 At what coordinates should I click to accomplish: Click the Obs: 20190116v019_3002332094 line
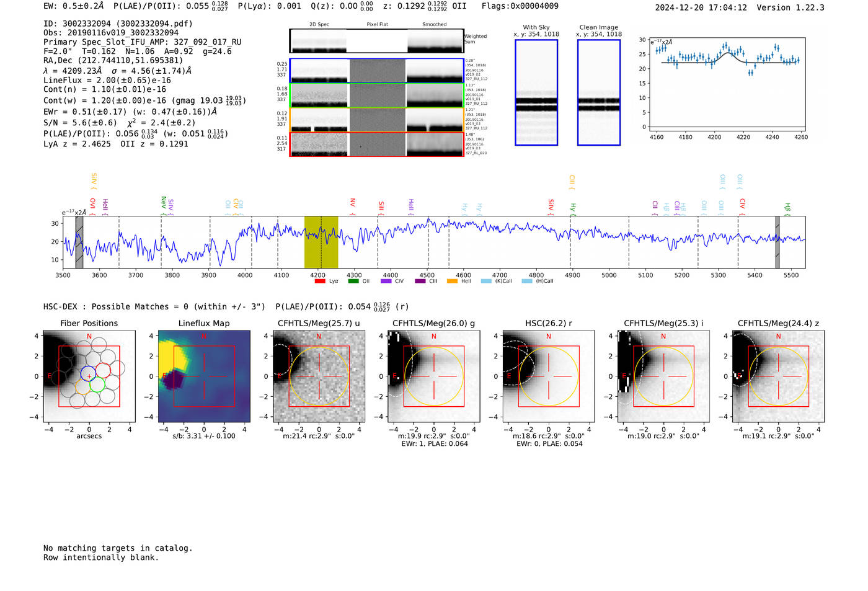[x=111, y=33]
